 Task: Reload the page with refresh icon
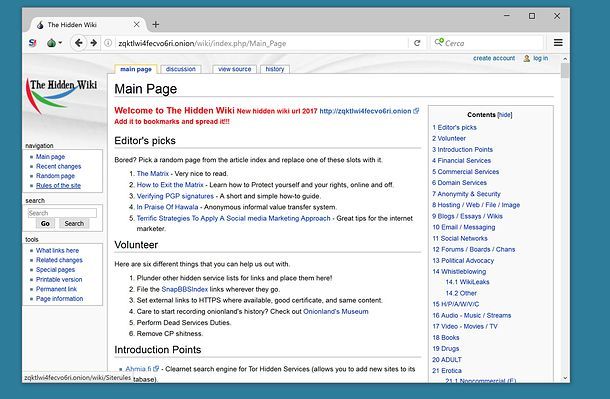coord(417,43)
